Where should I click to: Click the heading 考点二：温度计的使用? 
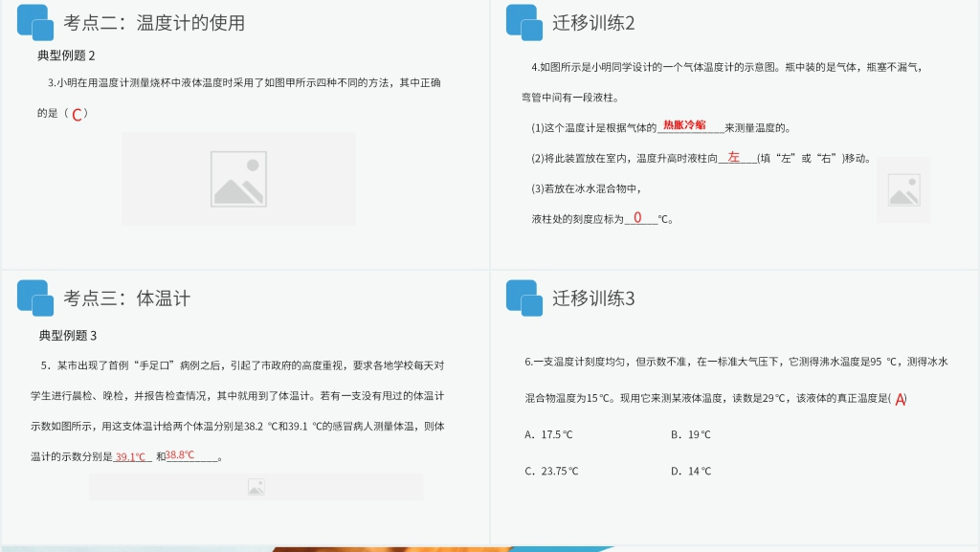click(154, 23)
